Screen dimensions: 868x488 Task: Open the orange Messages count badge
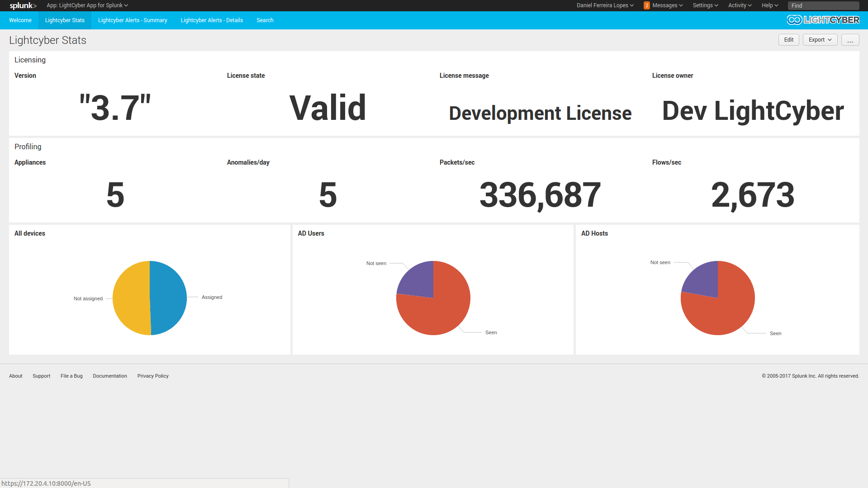647,5
